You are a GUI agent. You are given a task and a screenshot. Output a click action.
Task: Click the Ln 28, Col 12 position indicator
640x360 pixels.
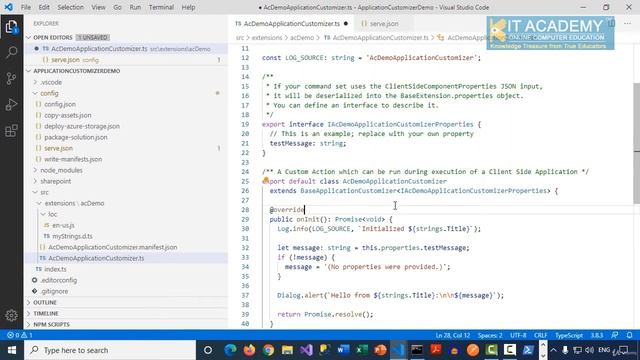coord(453,335)
